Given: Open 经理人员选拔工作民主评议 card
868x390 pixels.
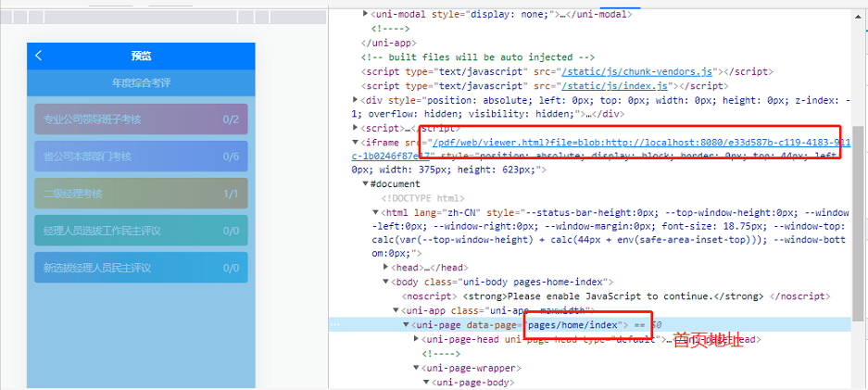Looking at the screenshot, I should coord(141,231).
